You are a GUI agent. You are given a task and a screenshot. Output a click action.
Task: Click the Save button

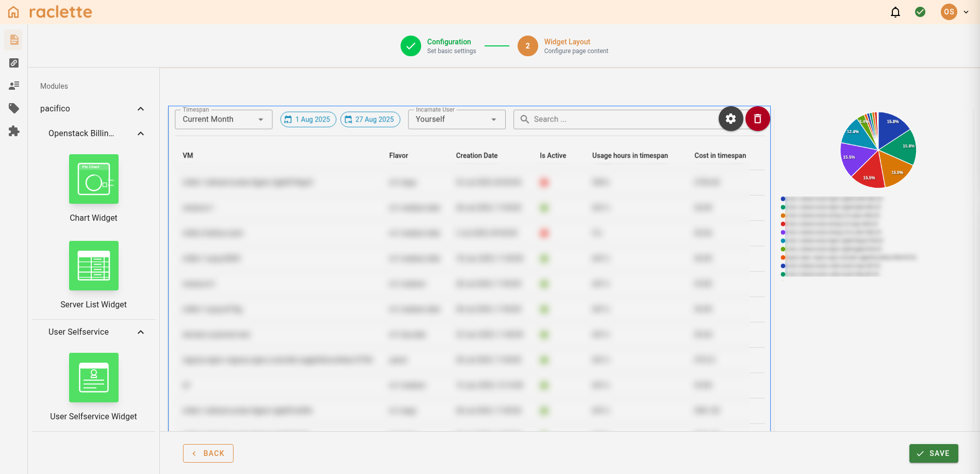[933, 453]
